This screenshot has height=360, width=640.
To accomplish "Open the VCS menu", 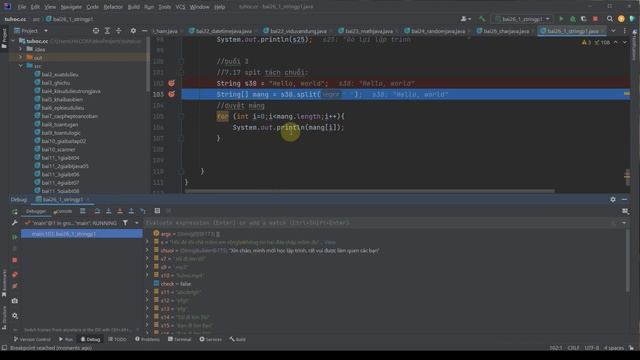I will coord(180,7).
